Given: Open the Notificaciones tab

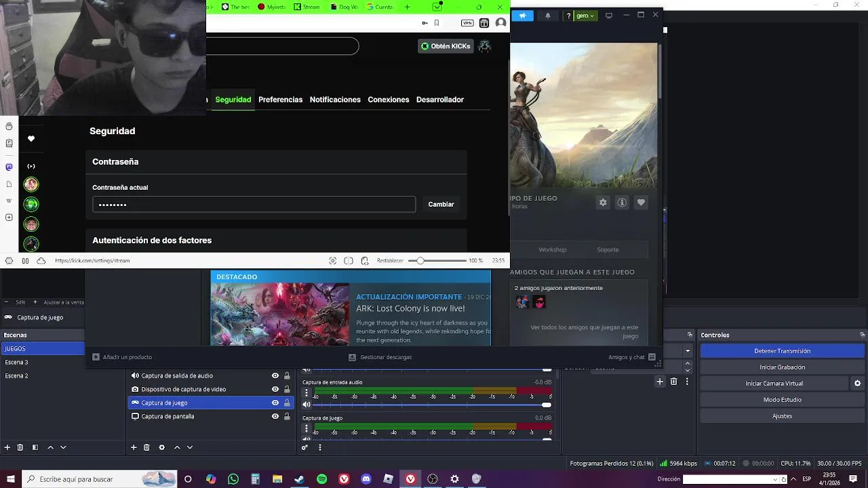Looking at the screenshot, I should coord(335,100).
